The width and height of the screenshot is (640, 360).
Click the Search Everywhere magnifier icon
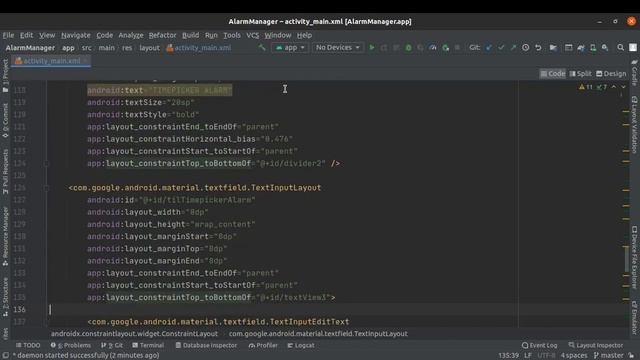coord(620,48)
